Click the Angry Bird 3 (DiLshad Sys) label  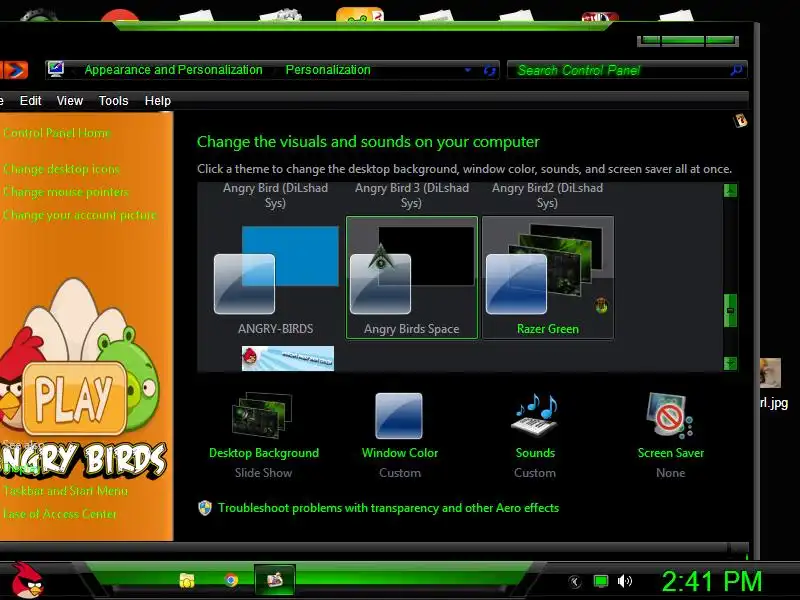(412, 195)
